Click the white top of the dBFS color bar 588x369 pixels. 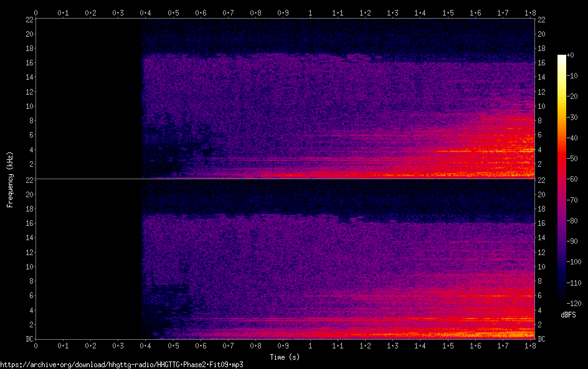[562, 57]
